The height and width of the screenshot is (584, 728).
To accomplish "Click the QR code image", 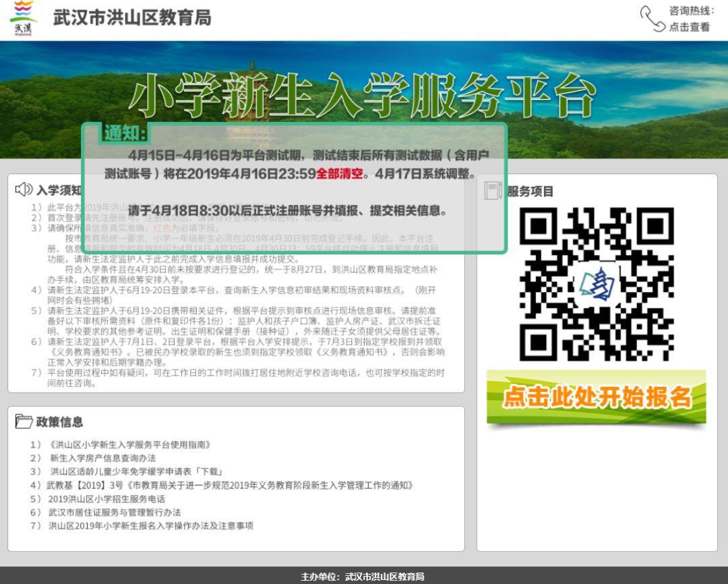I will (x=597, y=284).
